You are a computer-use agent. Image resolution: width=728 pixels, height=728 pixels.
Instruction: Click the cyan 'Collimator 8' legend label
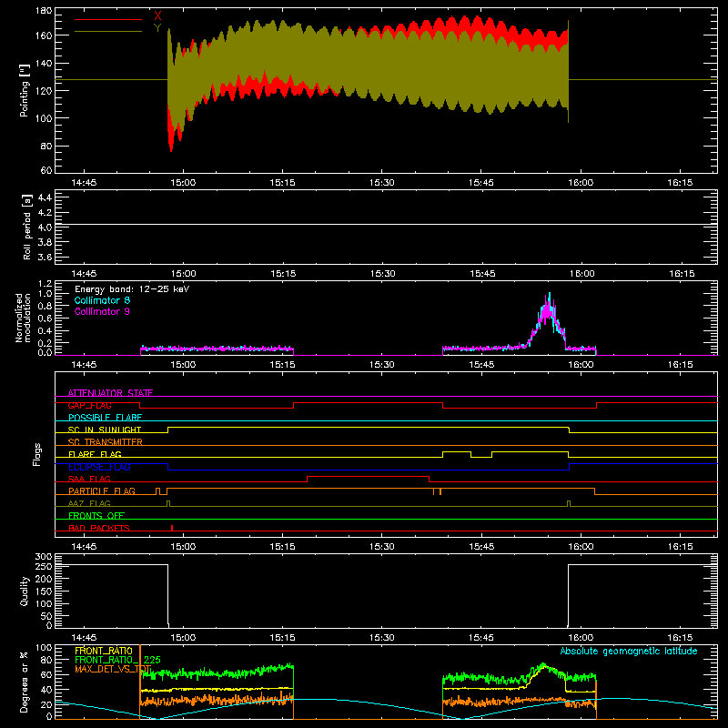click(x=102, y=300)
